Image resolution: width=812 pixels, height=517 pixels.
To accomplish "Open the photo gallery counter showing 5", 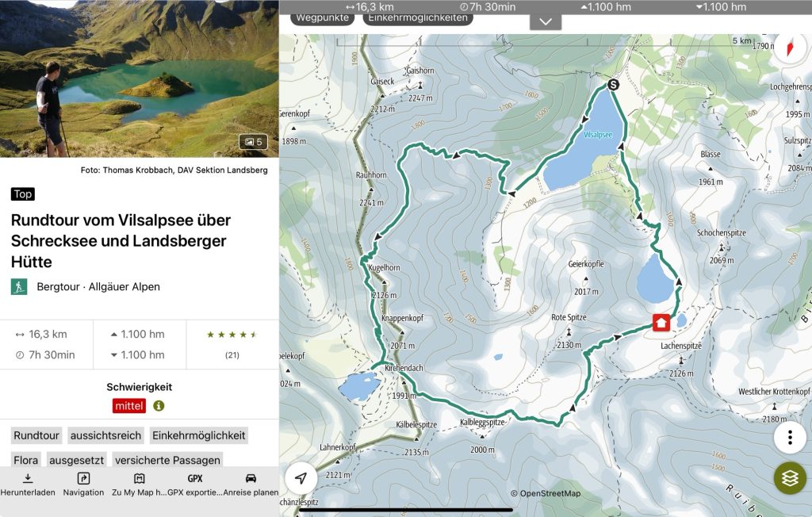I will click(253, 141).
